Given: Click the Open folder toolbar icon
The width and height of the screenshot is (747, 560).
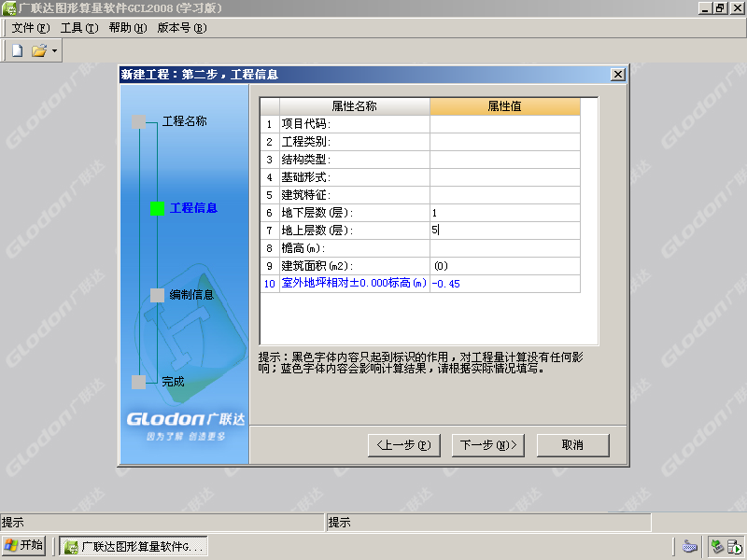Looking at the screenshot, I should tap(39, 50).
